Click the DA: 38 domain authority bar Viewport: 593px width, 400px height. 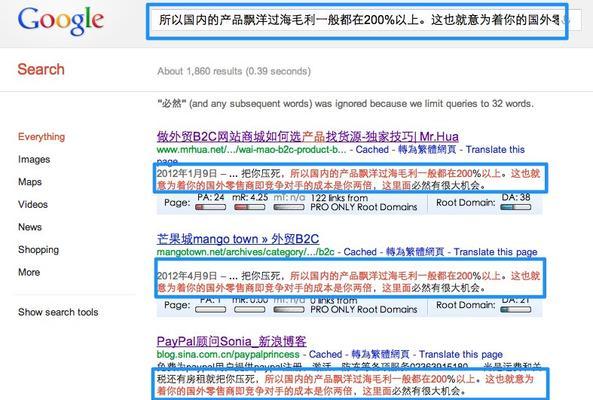515,207
